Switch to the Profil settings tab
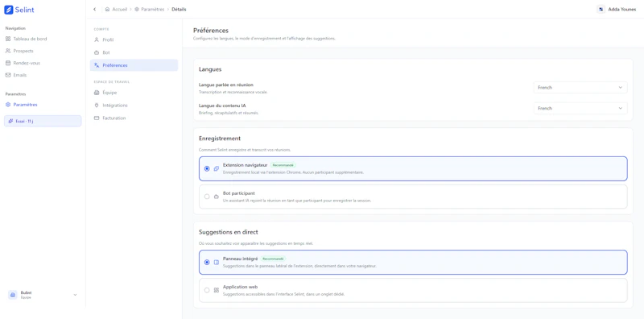644x319 pixels. click(x=134, y=40)
